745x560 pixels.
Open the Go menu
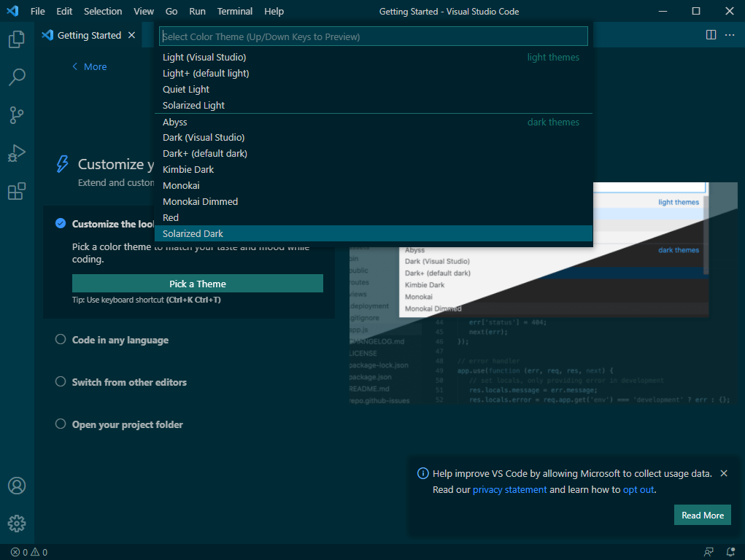(x=171, y=11)
